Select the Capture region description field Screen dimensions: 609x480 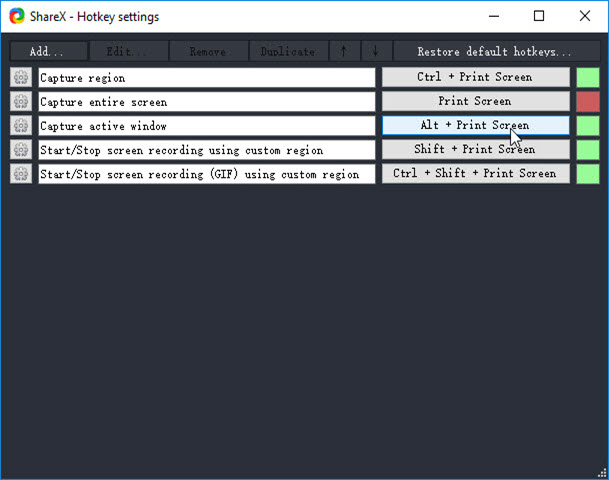coord(207,78)
